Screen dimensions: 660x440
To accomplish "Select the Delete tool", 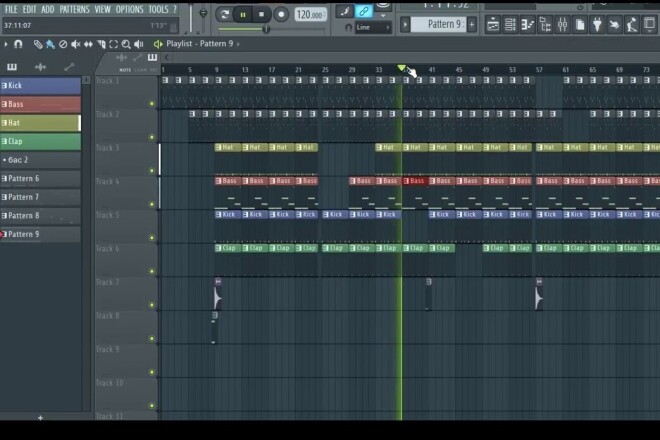I will pos(63,44).
